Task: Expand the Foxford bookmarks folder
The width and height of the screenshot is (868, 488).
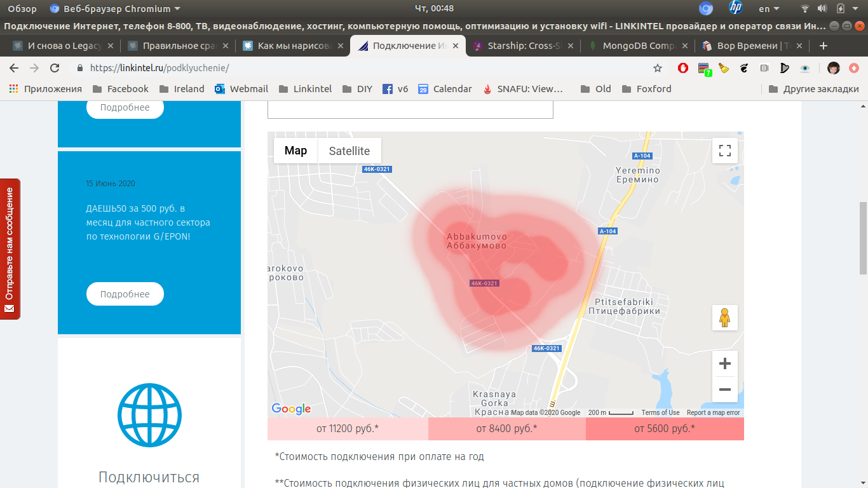Action: pyautogui.click(x=646, y=89)
